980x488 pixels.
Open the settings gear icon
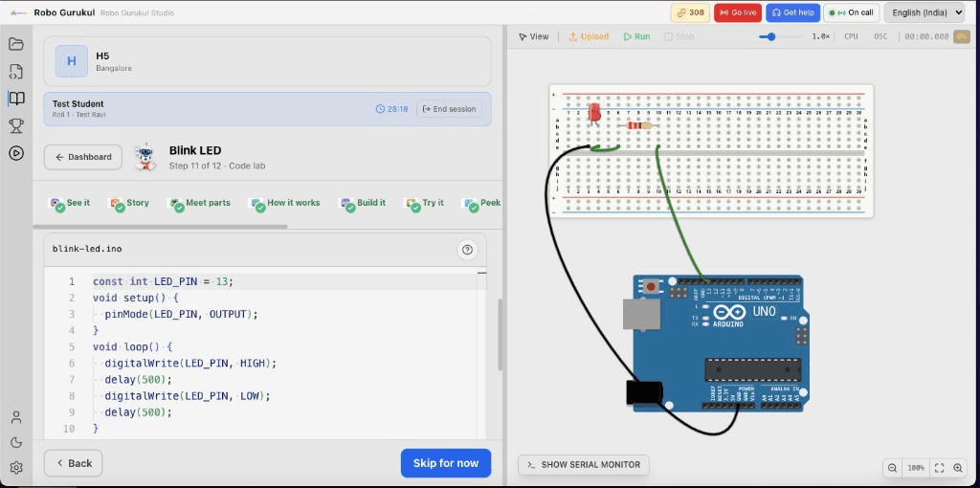pos(16,467)
